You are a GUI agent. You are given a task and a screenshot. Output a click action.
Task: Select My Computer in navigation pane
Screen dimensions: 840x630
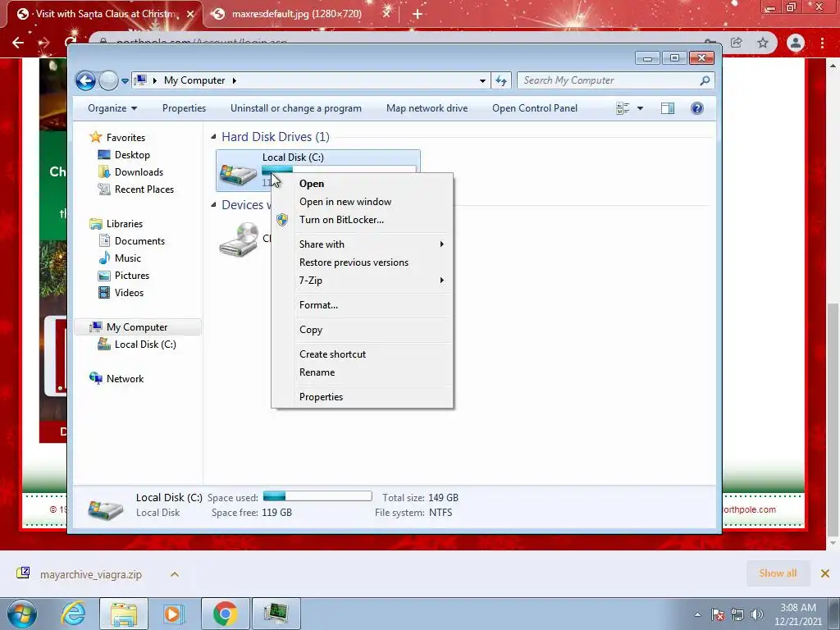click(137, 327)
